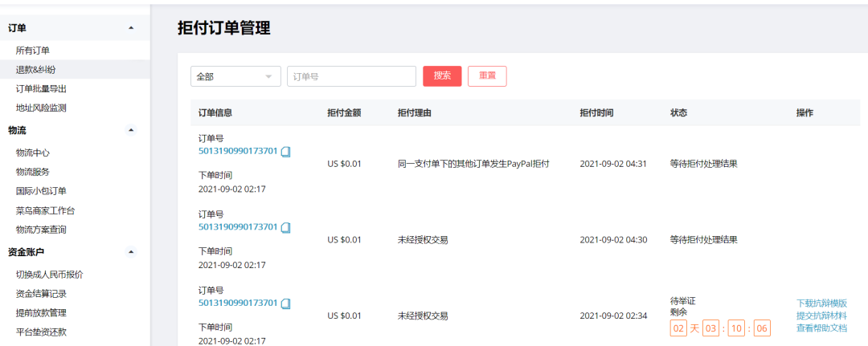Click chargeback time 2021-09-02 04:30
This screenshot has height=346, width=868.
(x=614, y=240)
